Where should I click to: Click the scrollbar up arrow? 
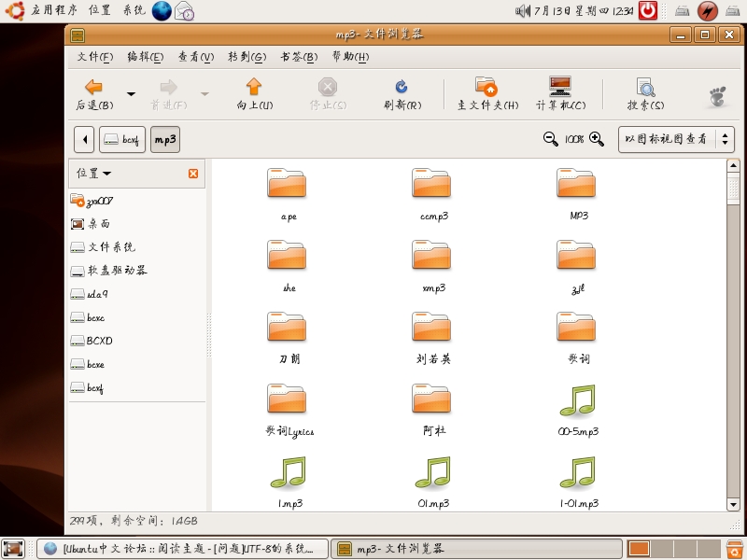click(x=733, y=165)
